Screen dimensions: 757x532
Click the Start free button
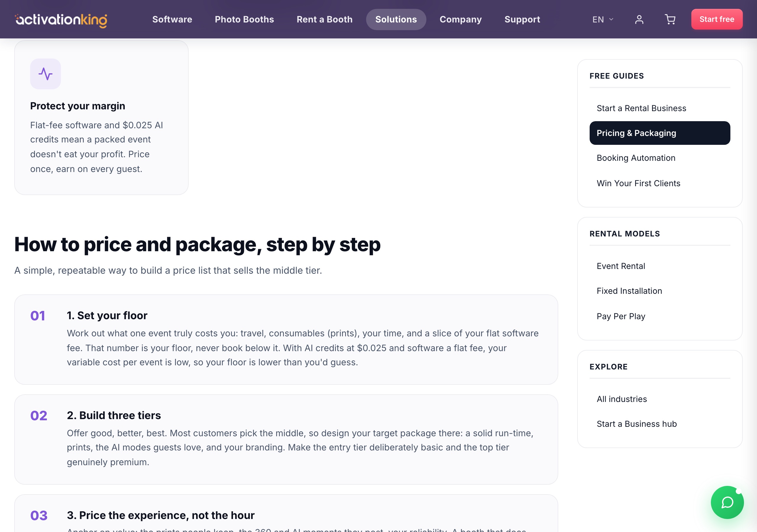[x=717, y=19]
